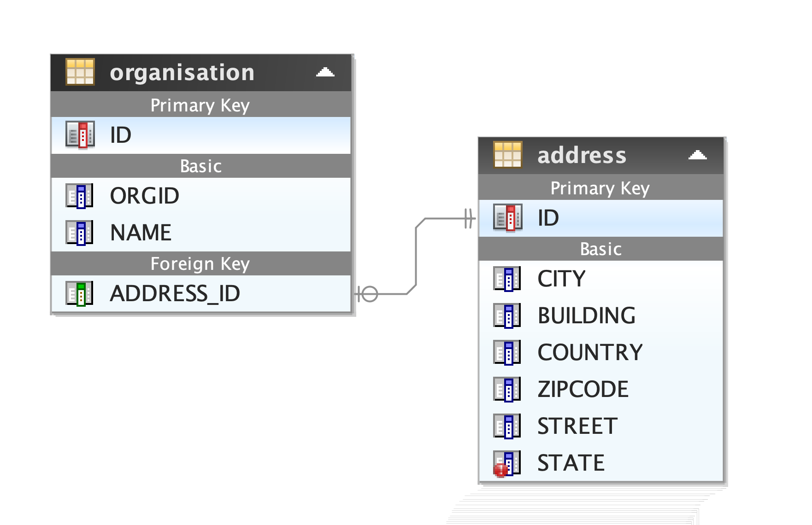
Task: Click the address primary key ID column icon
Action: tap(507, 217)
